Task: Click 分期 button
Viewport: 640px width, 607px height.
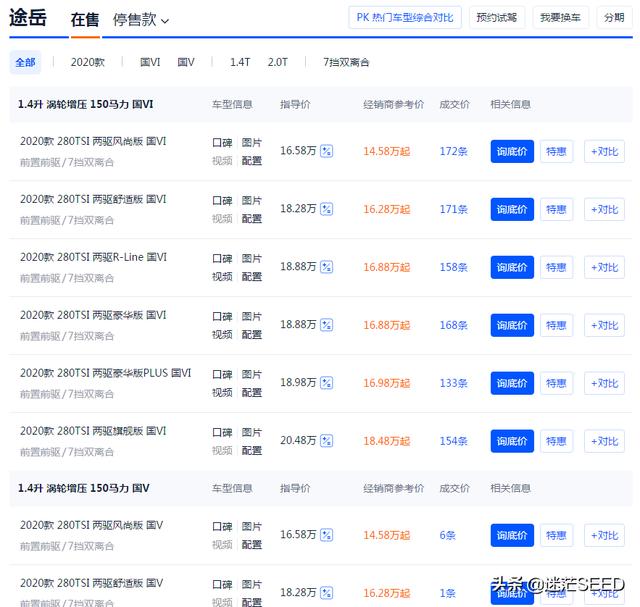Action: (x=614, y=18)
